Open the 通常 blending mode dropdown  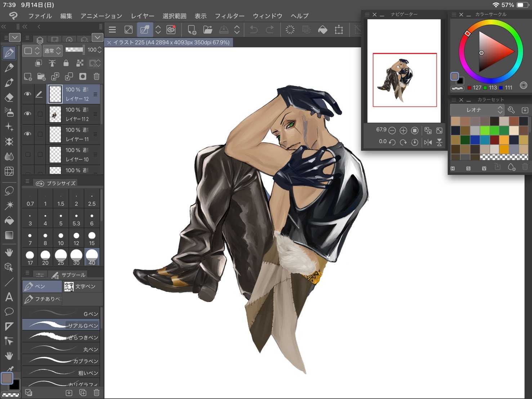pyautogui.click(x=53, y=50)
